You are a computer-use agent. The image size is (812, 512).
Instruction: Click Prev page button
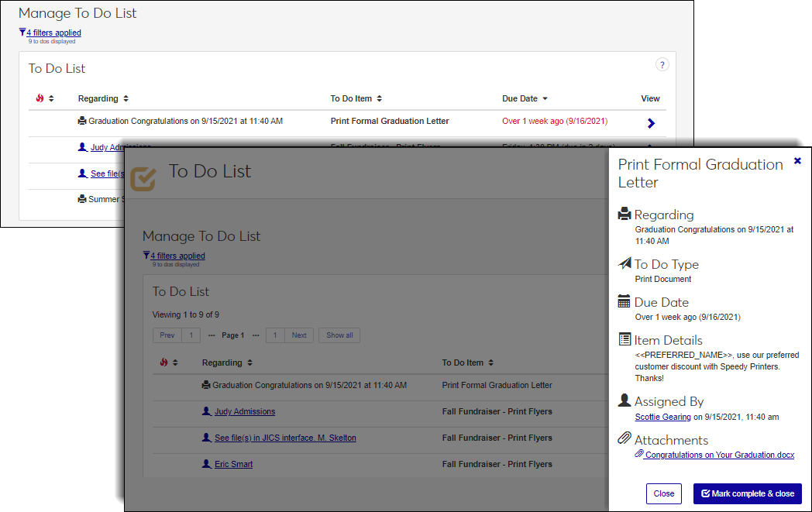pos(167,335)
